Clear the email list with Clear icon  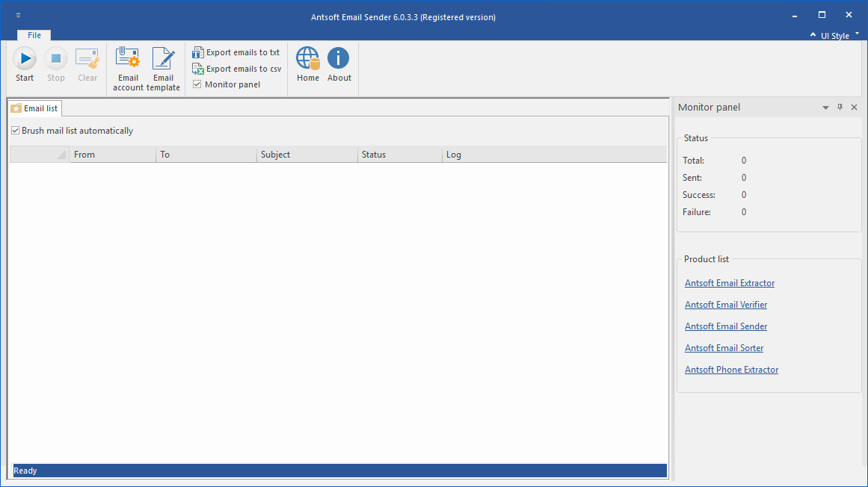87,65
